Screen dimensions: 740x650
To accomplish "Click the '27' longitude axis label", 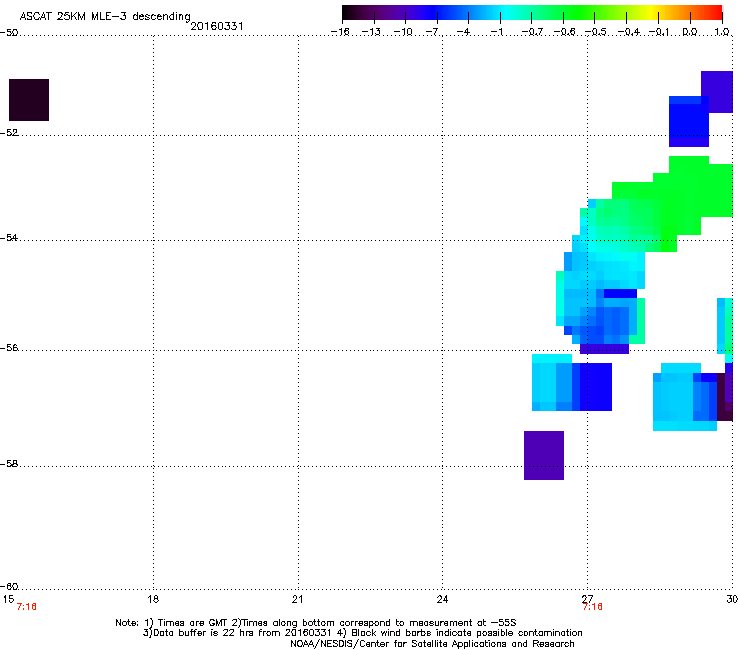I will [x=587, y=599].
